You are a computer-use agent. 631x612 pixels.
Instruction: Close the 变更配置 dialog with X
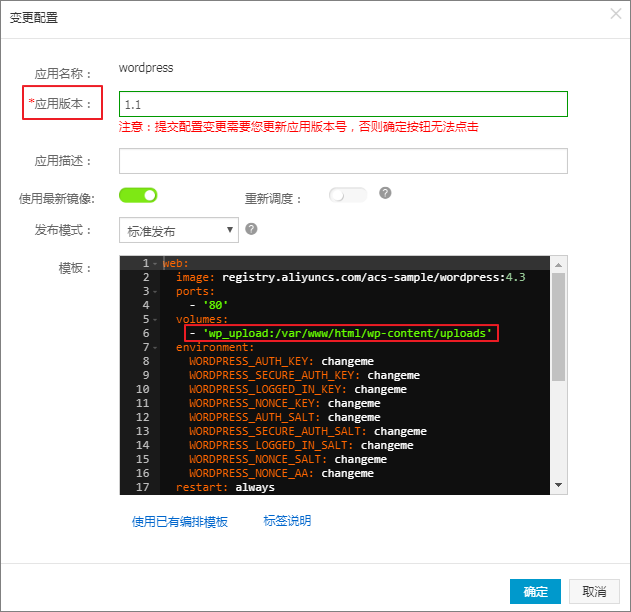tap(616, 14)
